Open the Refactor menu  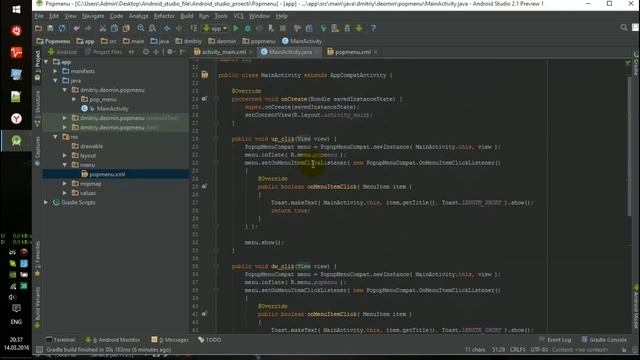pyautogui.click(x=164, y=16)
